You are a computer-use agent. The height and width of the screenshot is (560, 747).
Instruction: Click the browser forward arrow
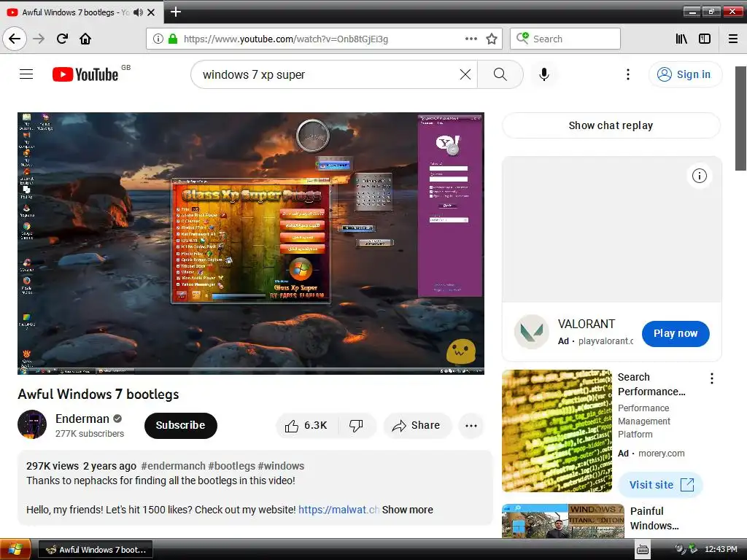[39, 39]
